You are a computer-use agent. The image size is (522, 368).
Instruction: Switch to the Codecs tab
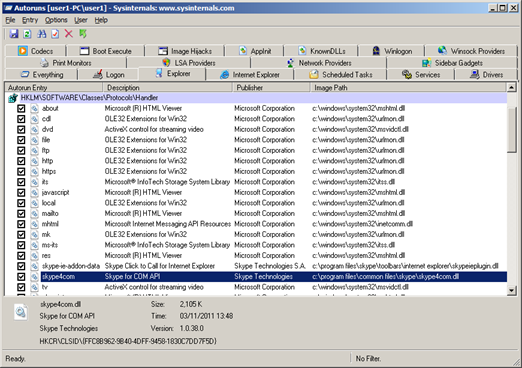pyautogui.click(x=35, y=51)
